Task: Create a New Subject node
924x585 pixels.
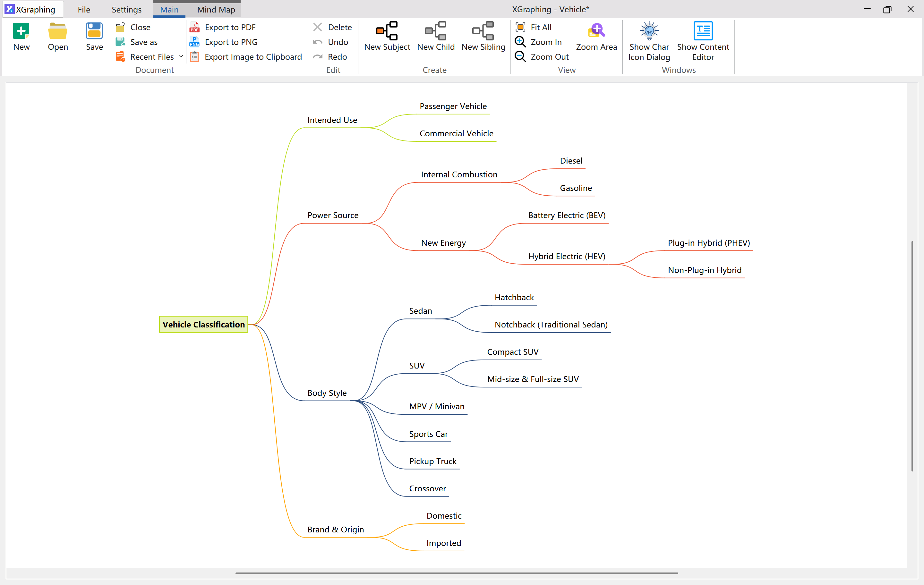Action: pos(386,37)
